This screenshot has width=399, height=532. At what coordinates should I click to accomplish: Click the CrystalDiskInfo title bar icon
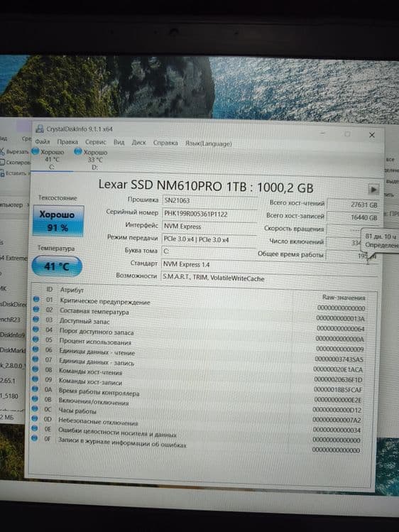pyautogui.click(x=40, y=129)
